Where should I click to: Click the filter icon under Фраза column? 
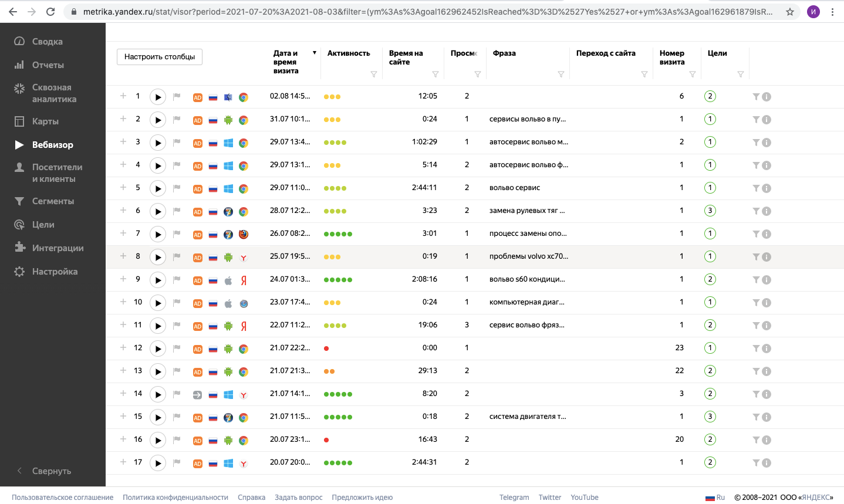561,75
